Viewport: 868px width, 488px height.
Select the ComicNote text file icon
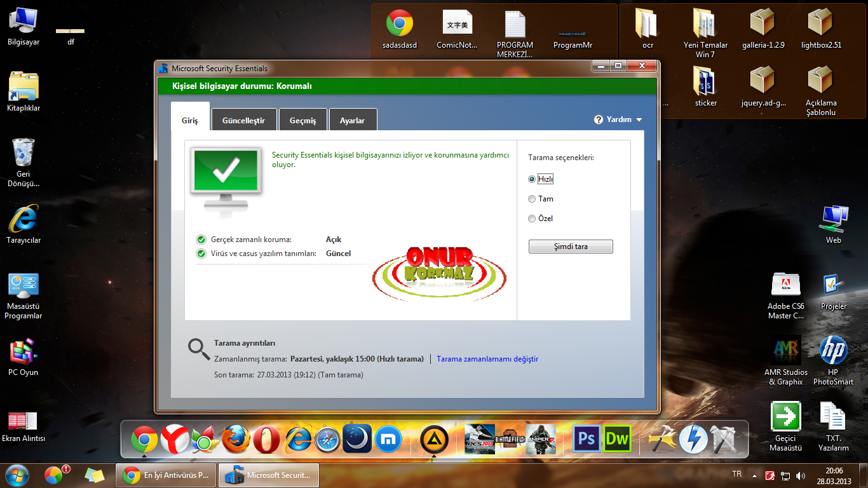[x=457, y=29]
